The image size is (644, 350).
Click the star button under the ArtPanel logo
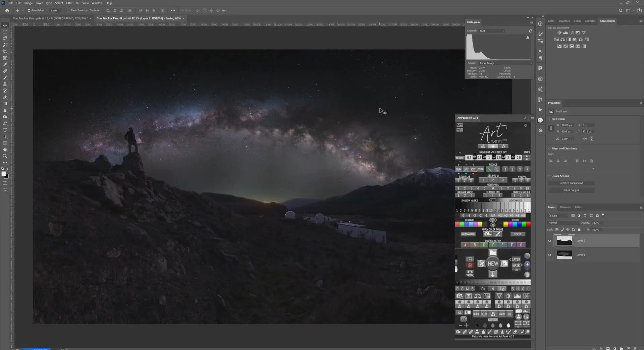point(493,146)
